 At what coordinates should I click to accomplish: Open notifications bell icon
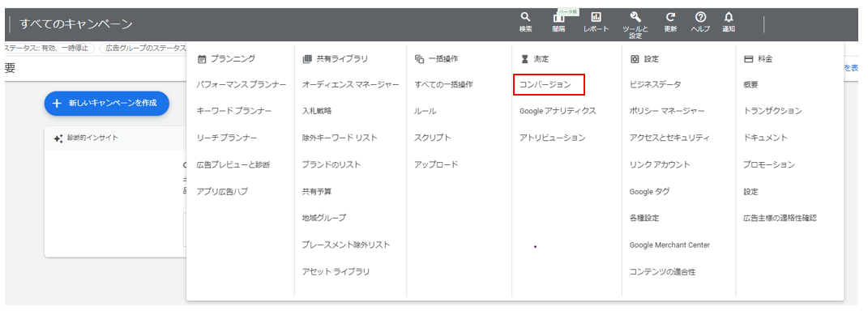729,17
